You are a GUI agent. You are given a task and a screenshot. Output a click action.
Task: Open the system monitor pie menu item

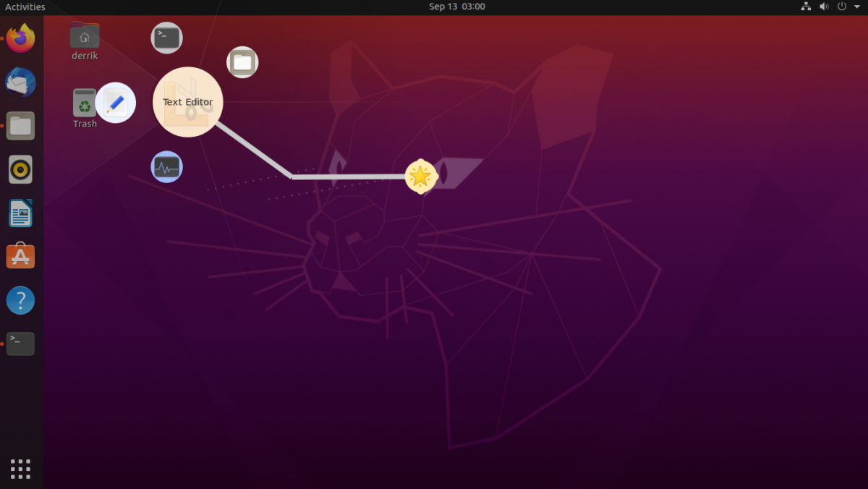coord(166,167)
